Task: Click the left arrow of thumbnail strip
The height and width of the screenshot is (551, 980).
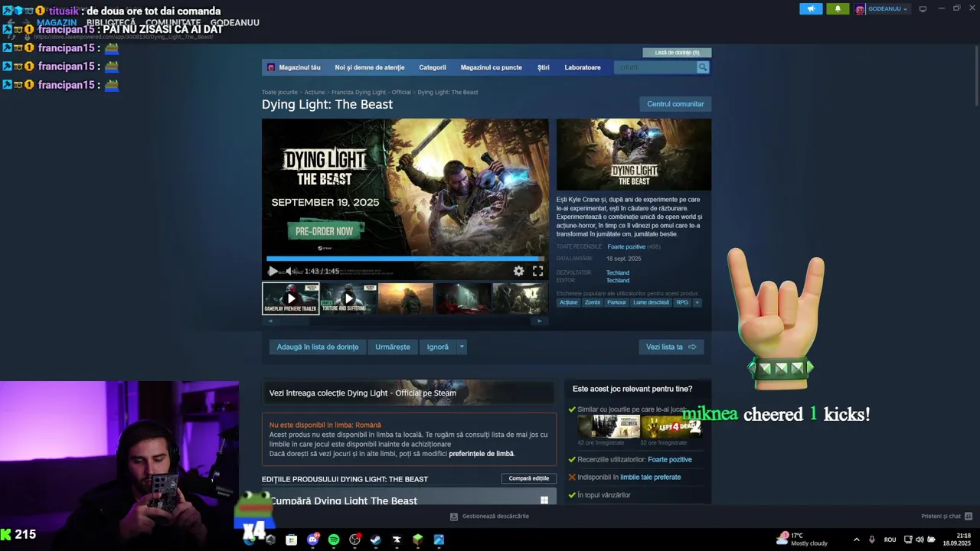Action: (269, 321)
